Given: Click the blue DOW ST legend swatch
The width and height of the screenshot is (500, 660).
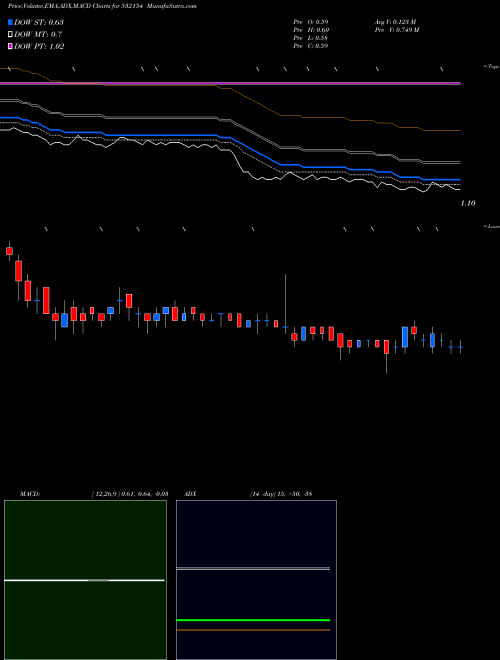Looking at the screenshot, I should [10, 22].
